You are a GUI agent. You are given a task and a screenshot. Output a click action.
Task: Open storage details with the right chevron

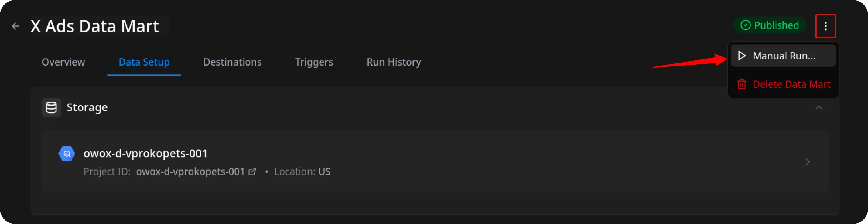click(808, 162)
